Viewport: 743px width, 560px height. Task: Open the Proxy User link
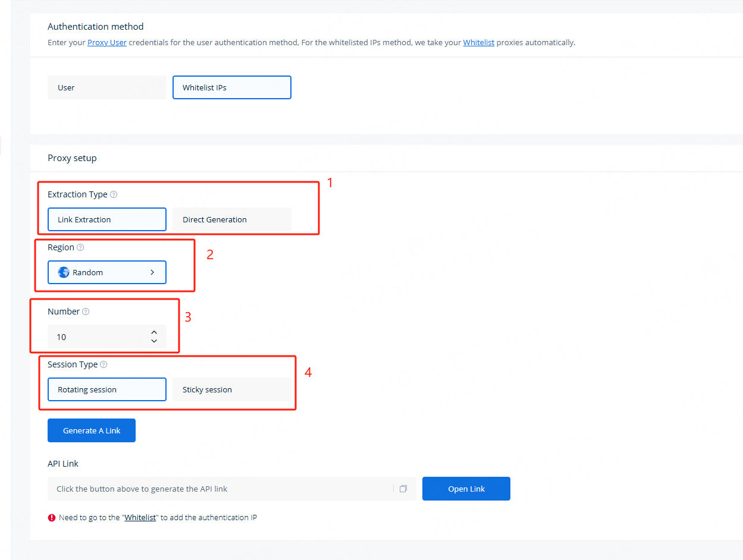coord(107,43)
